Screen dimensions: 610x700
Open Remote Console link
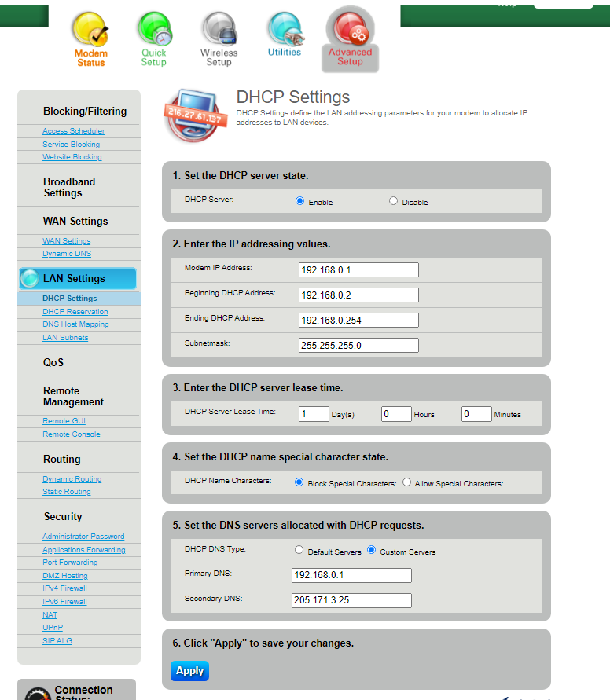(x=72, y=434)
